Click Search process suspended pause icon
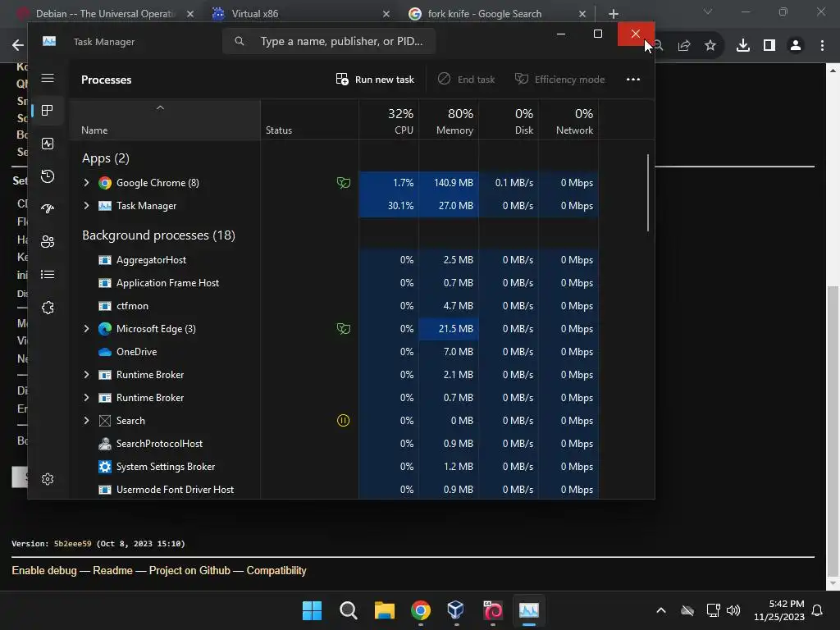 pos(344,421)
